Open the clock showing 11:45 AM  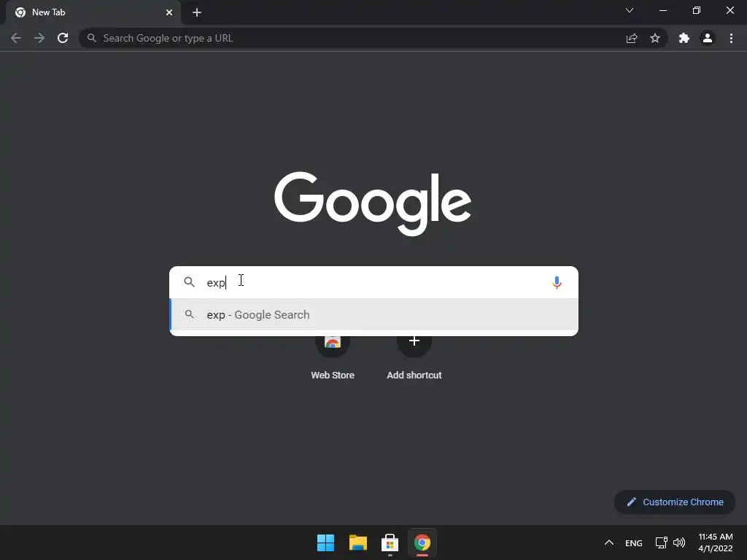coord(715,542)
